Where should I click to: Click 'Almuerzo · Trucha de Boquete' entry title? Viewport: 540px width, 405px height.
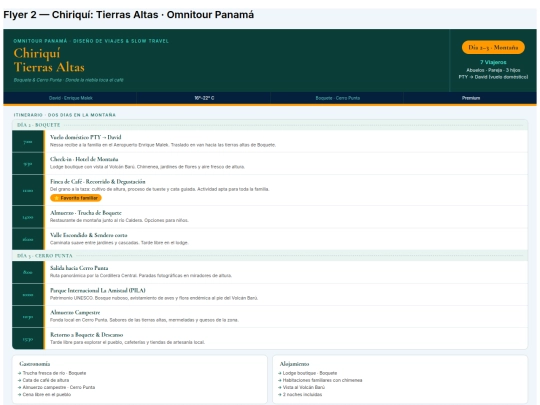[x=86, y=213]
